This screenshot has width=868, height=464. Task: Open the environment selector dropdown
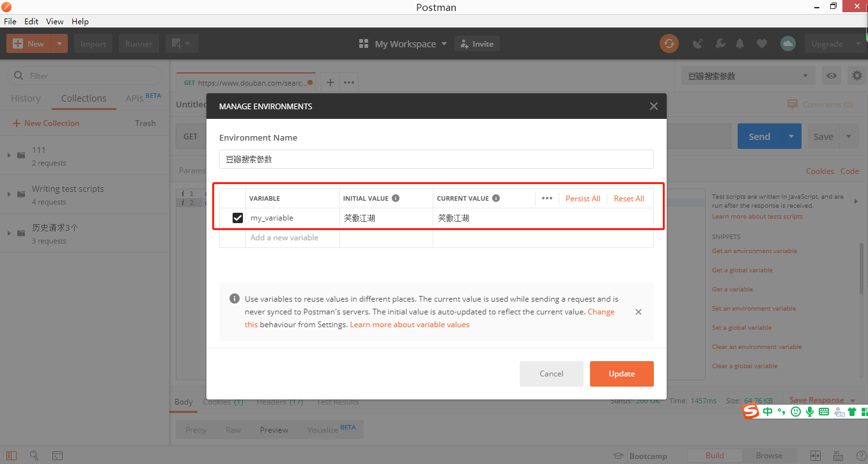coord(748,75)
